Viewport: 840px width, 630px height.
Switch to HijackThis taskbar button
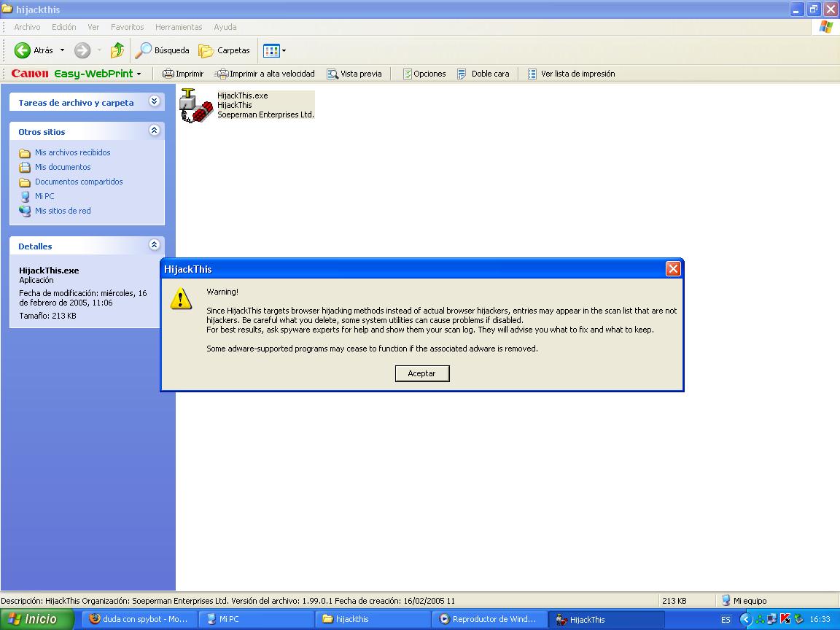pyautogui.click(x=606, y=619)
